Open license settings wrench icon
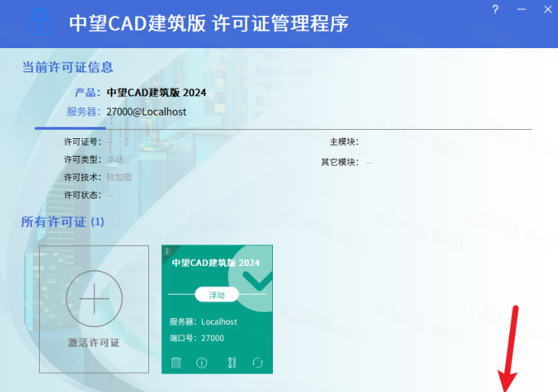Screen dimensions: 558x392 pyautogui.click(x=232, y=363)
